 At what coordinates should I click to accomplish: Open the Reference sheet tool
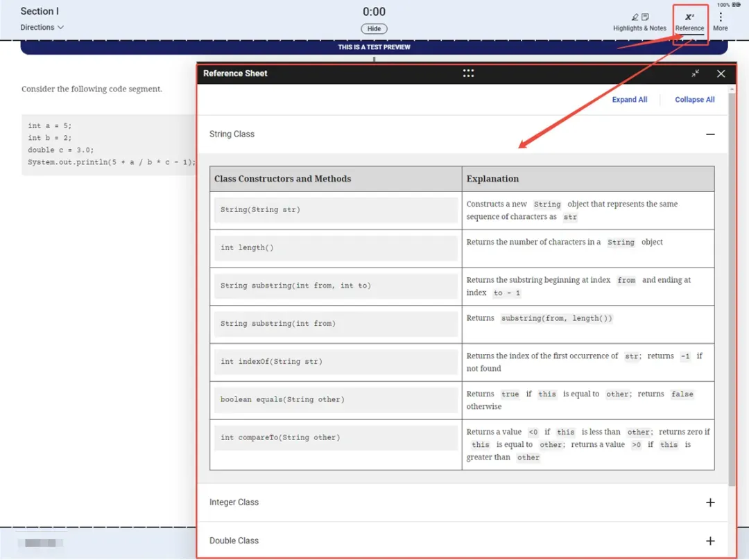(x=689, y=22)
